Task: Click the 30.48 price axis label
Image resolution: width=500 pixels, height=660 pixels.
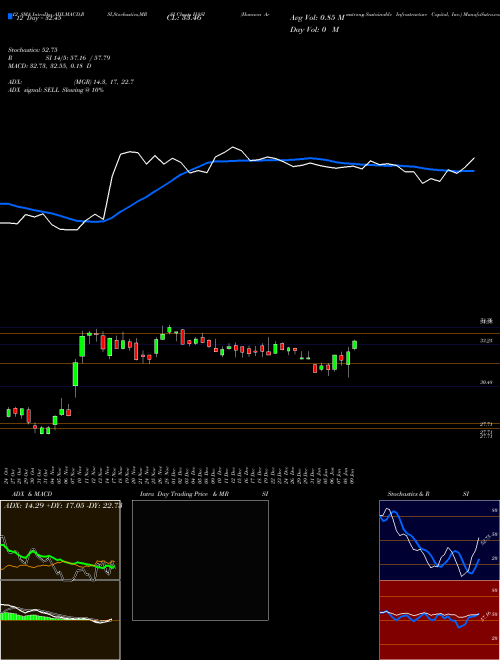Action: pyautogui.click(x=487, y=383)
